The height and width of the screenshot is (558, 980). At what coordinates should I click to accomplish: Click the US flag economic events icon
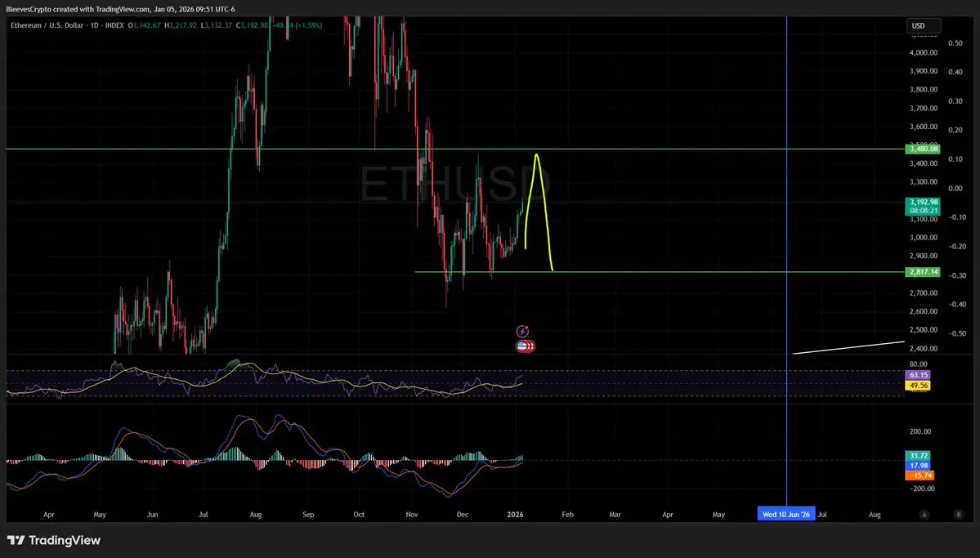pos(525,346)
